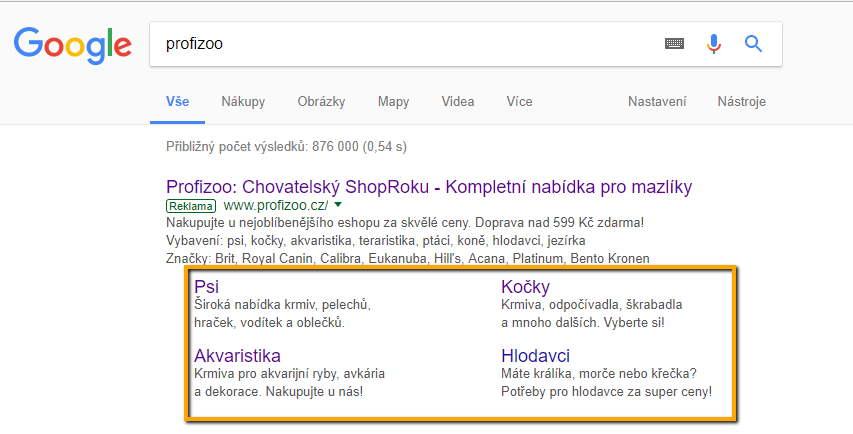The image size is (853, 434).
Task: Click 'Krmiva, odpočívadla, škrabadla' description
Action: (x=592, y=305)
